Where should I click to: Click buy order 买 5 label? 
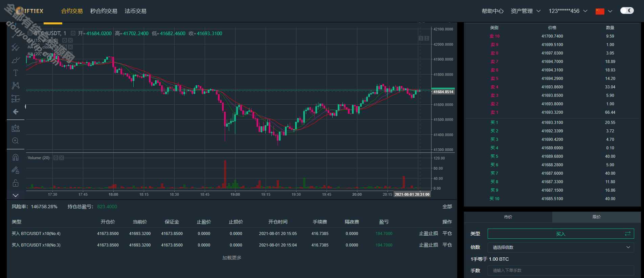pos(494,156)
